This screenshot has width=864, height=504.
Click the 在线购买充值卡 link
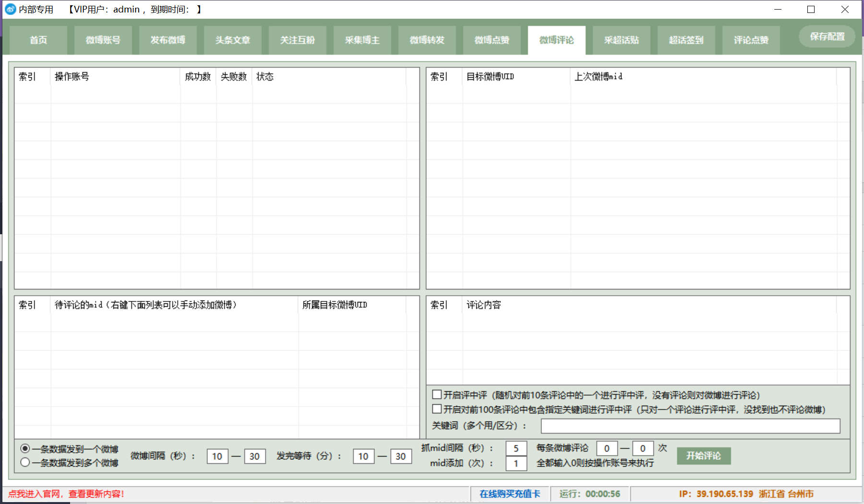click(x=510, y=494)
